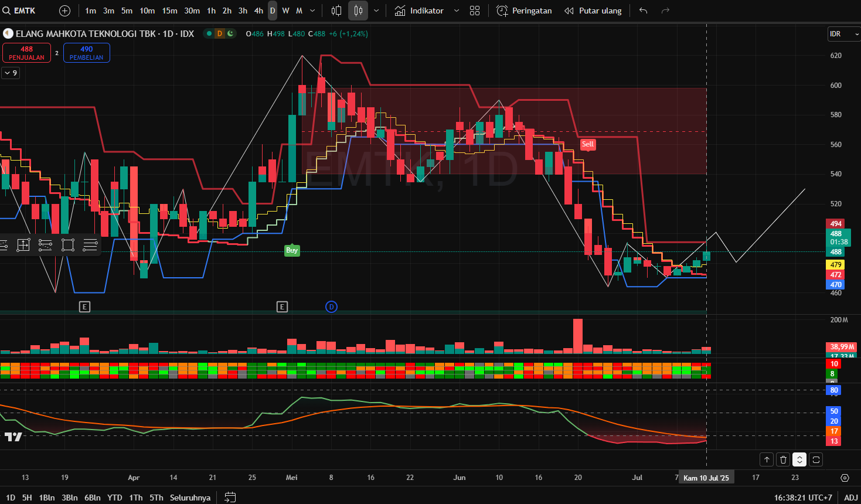Viewport: 861px width, 504px height.
Task: Click the green Buy signal label
Action: (x=292, y=250)
